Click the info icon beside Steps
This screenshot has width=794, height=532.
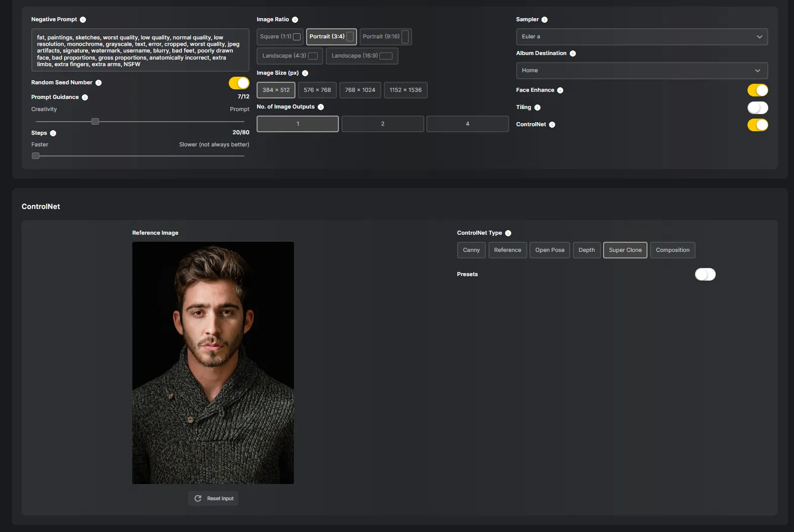click(53, 133)
